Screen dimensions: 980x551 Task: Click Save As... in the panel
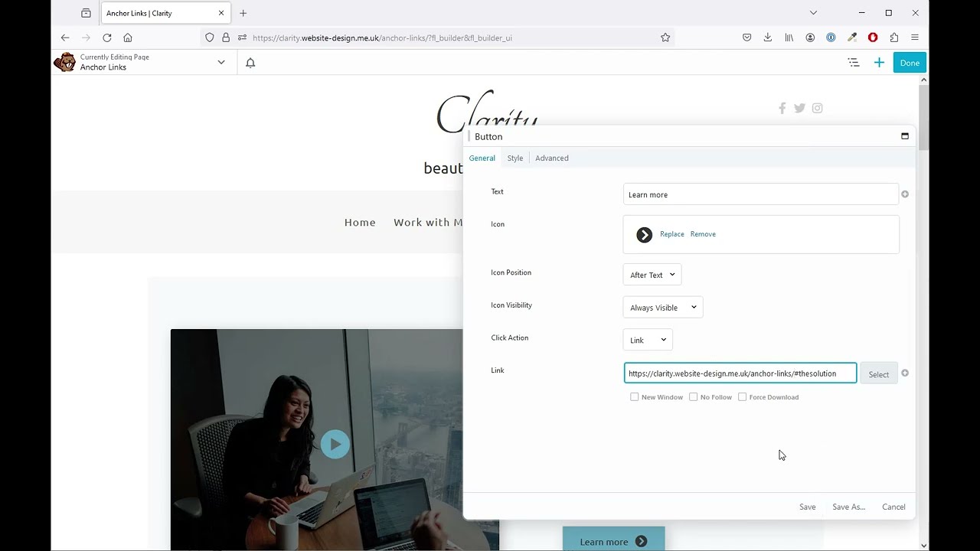click(849, 507)
